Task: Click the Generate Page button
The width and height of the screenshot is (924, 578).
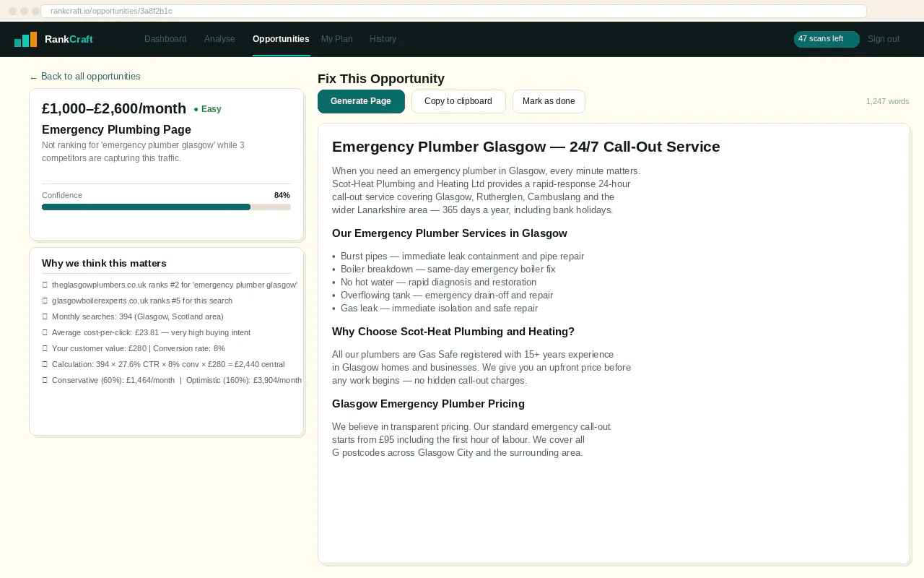Action: [361, 101]
